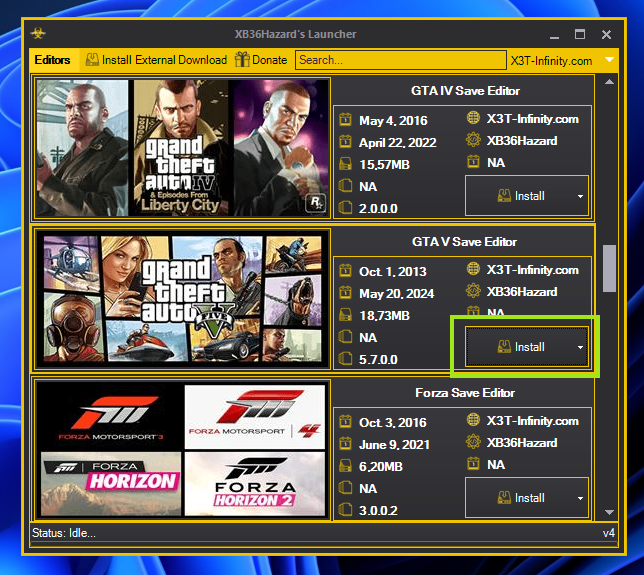Image resolution: width=644 pixels, height=575 pixels.
Task: Click globe icon in GTA V entry
Action: click(x=473, y=269)
